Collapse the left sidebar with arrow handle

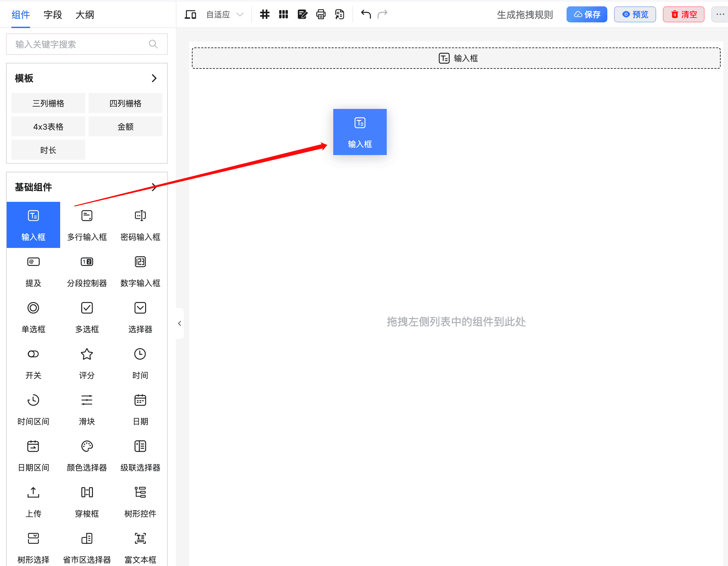180,323
